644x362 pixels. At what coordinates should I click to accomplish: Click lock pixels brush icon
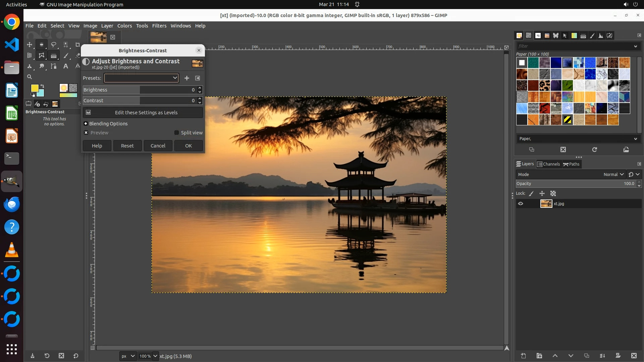[531, 193]
